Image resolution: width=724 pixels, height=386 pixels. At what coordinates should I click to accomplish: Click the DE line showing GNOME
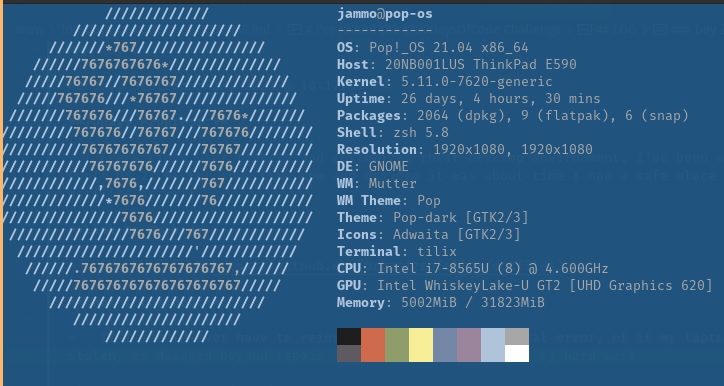click(373, 167)
